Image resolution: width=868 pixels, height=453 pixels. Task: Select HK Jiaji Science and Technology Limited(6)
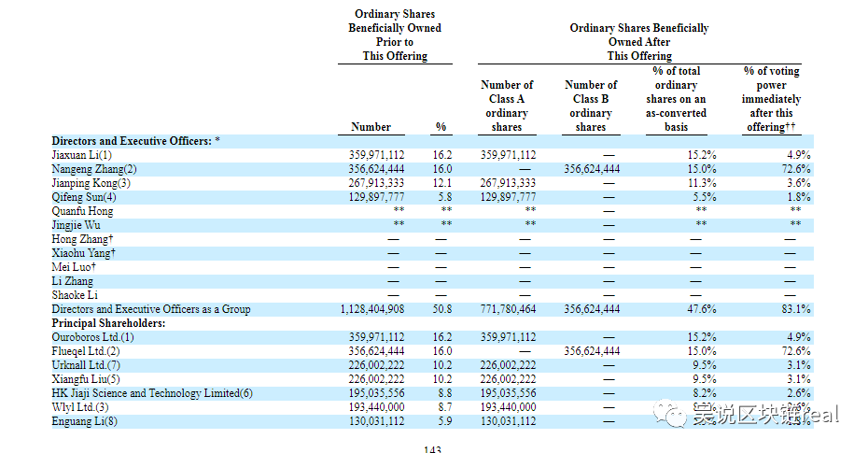152,393
